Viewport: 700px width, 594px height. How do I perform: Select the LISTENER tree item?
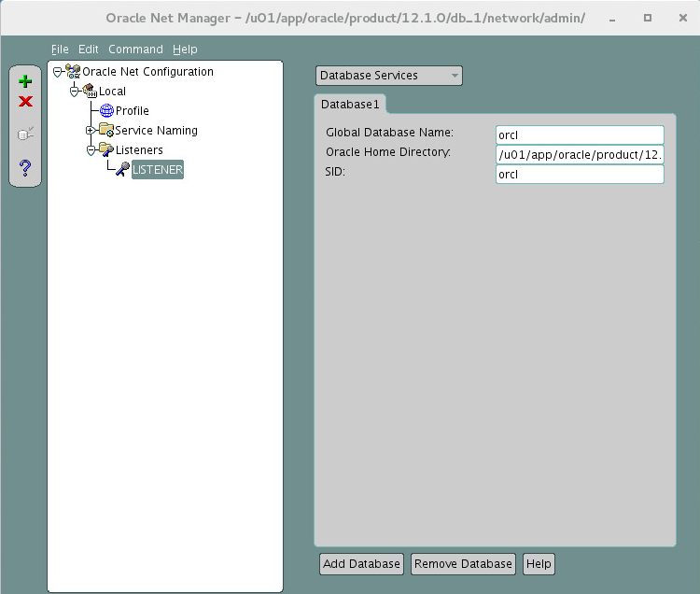click(158, 170)
